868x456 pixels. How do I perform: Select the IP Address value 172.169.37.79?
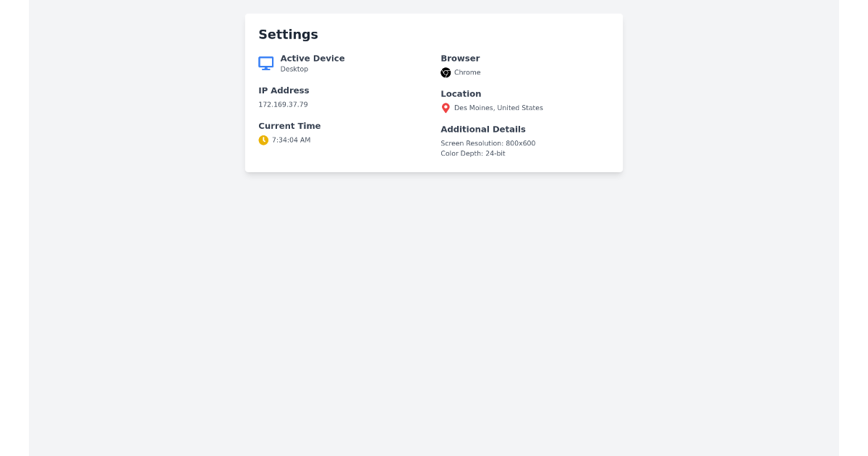283,104
